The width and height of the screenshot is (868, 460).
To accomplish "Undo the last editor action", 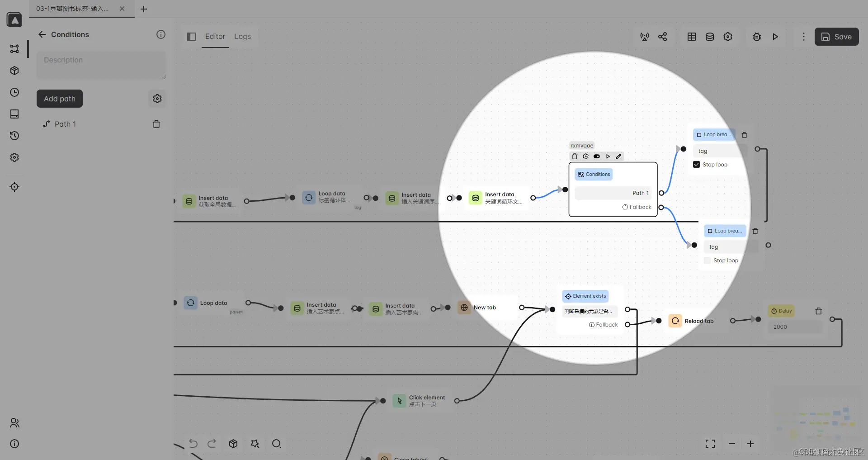I will click(193, 444).
